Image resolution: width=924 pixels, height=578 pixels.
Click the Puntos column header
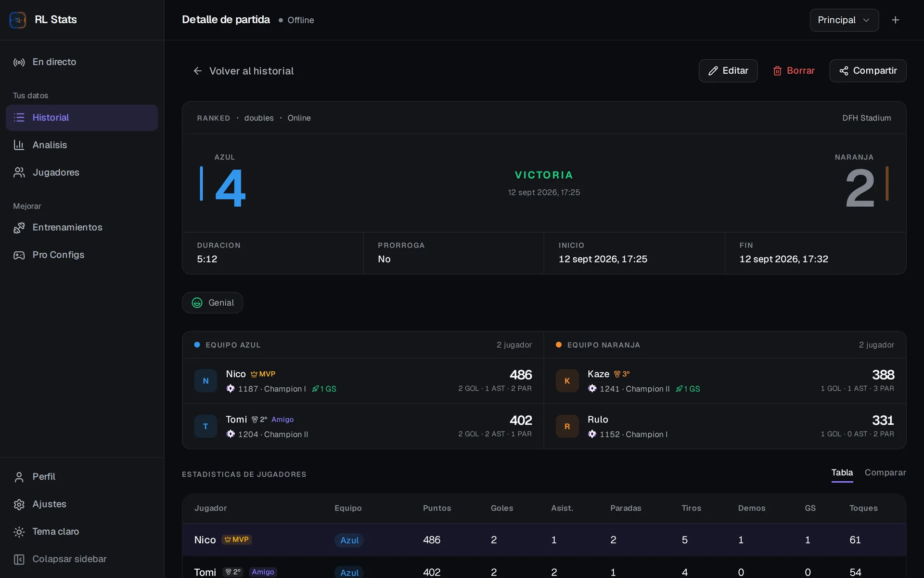point(437,509)
